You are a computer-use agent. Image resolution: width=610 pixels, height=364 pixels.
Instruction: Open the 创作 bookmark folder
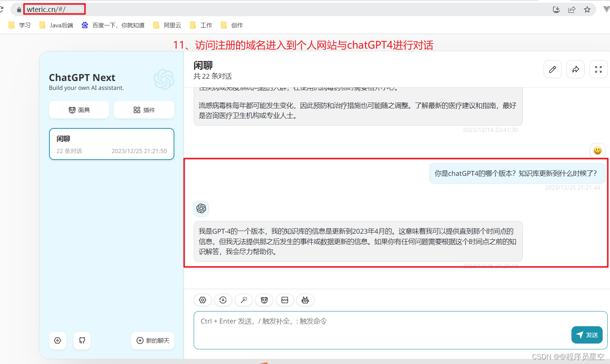[x=232, y=25]
